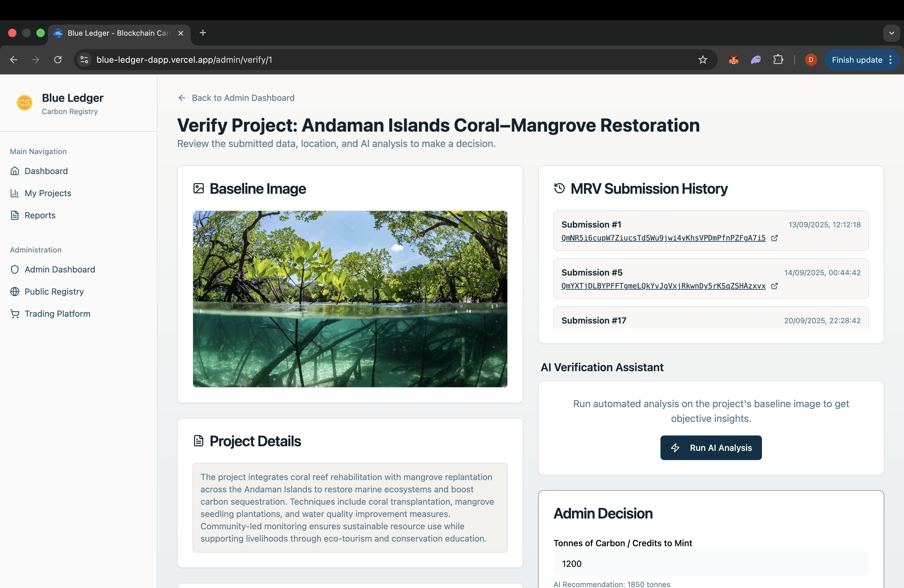Go to My Projects in sidebar
This screenshot has width=904, height=588.
pyautogui.click(x=48, y=193)
